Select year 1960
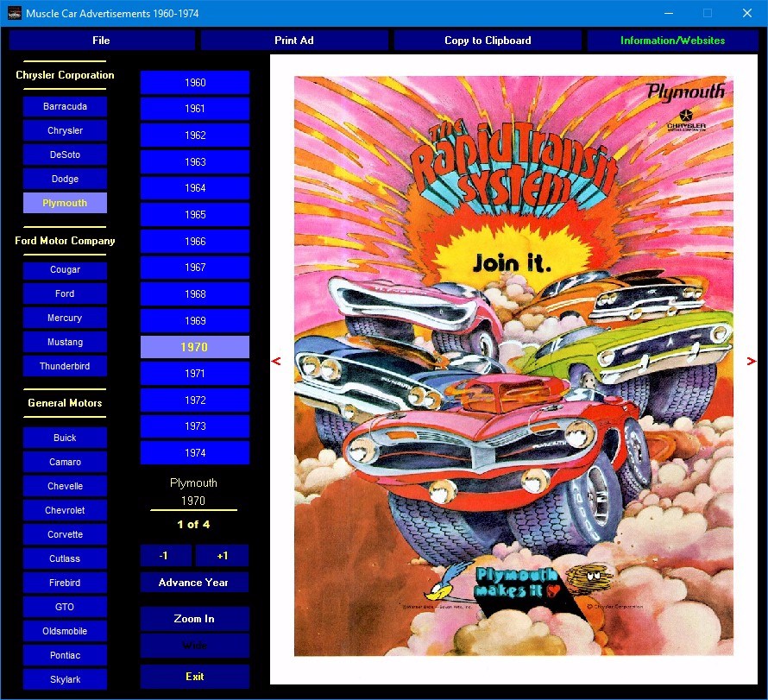 pyautogui.click(x=195, y=82)
